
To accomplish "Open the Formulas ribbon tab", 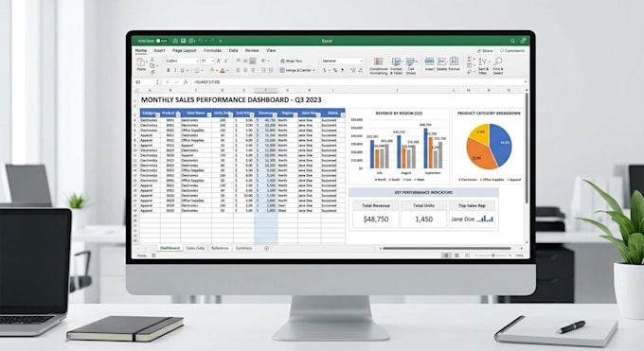I will pyautogui.click(x=212, y=50).
